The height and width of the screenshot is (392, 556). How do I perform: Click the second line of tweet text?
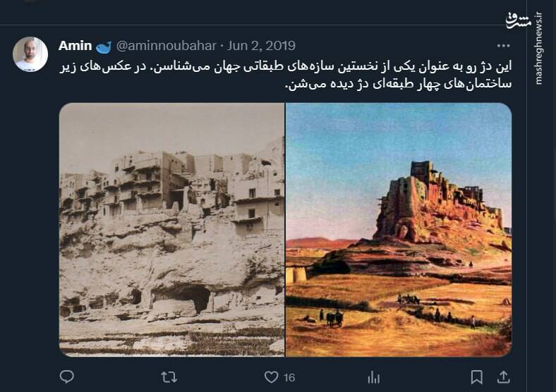coord(399,85)
